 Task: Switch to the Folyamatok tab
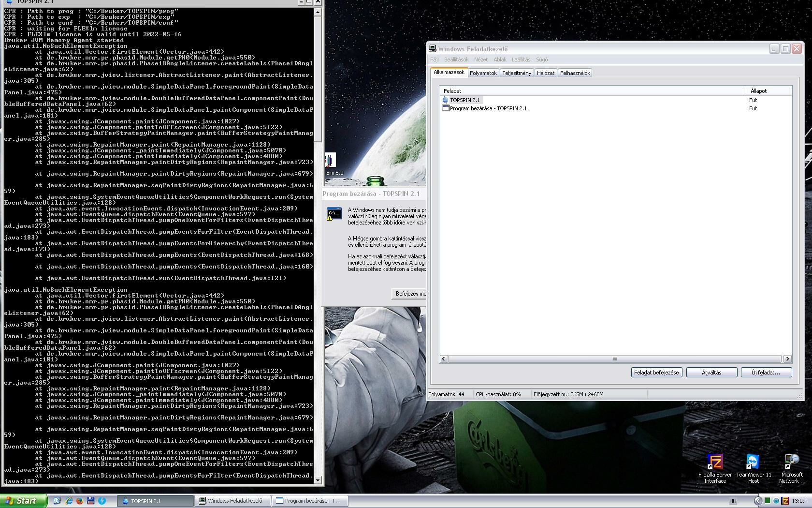point(483,73)
